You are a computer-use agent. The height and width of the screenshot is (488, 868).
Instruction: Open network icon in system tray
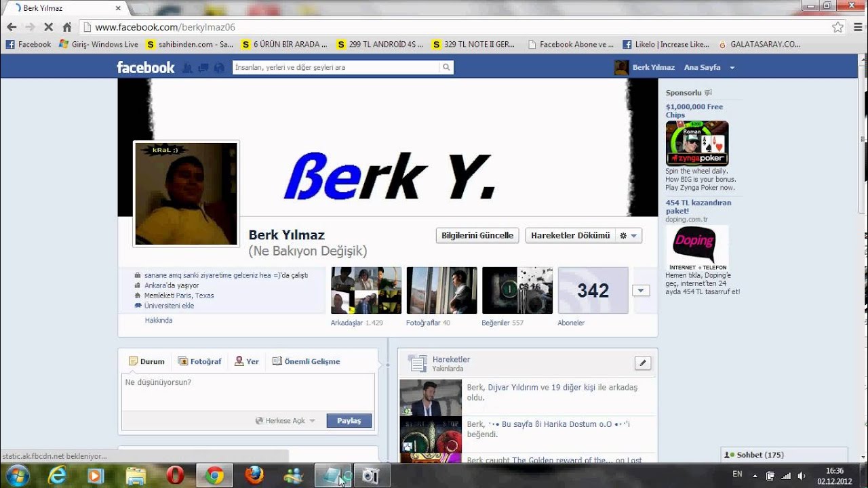click(x=787, y=475)
